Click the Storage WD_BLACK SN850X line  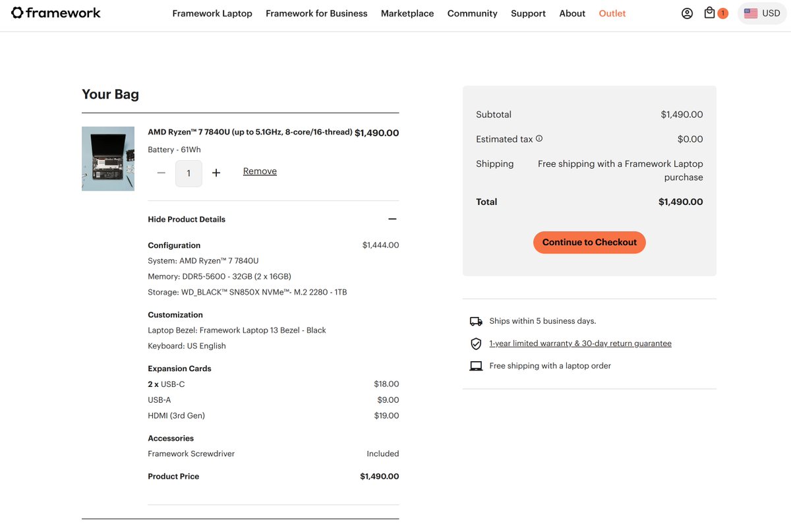pos(247,292)
